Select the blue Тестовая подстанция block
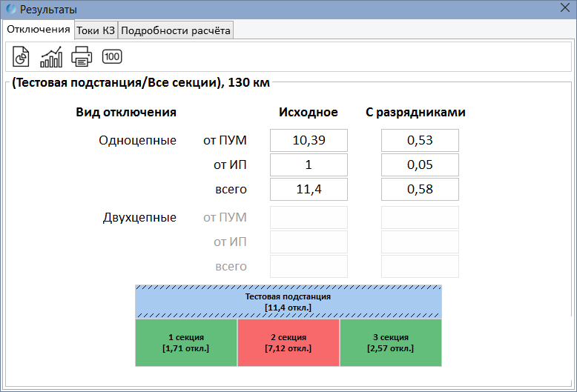This screenshot has width=577, height=392. click(x=288, y=302)
